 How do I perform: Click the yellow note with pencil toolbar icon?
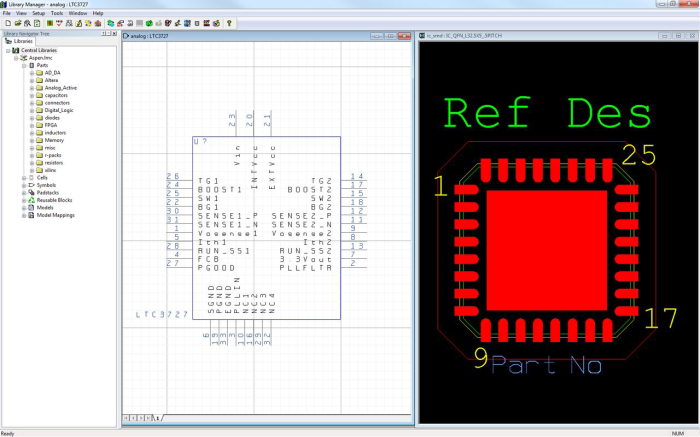(x=79, y=23)
